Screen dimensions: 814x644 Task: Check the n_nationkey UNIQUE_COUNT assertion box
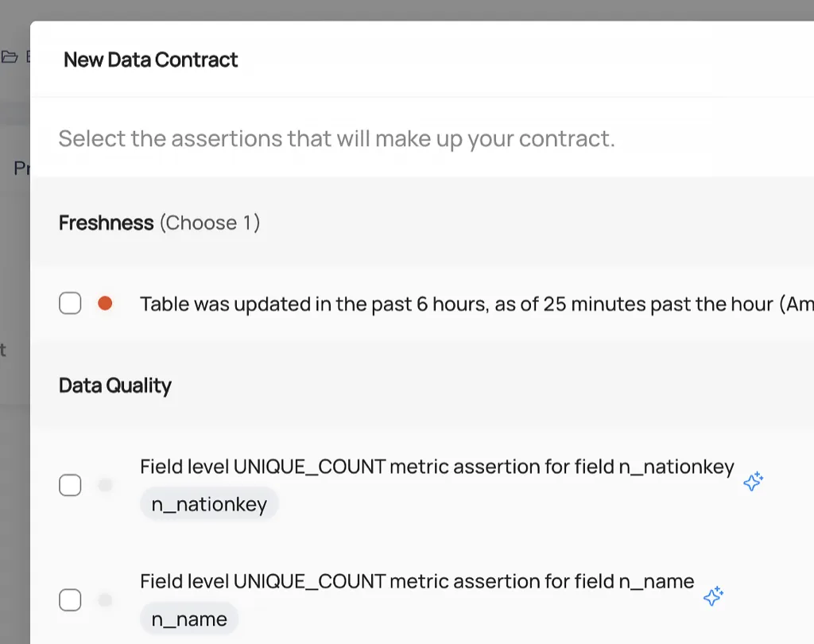[x=70, y=485]
